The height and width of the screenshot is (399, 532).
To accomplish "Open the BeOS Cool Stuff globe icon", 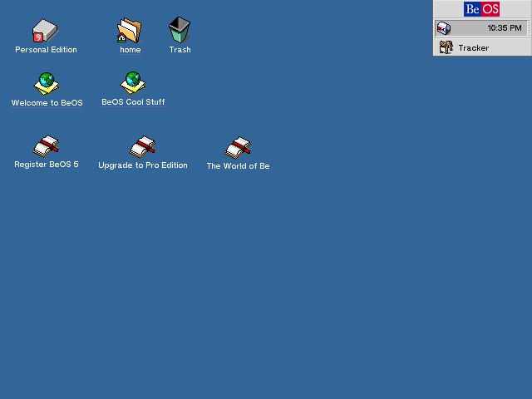I will point(133,83).
